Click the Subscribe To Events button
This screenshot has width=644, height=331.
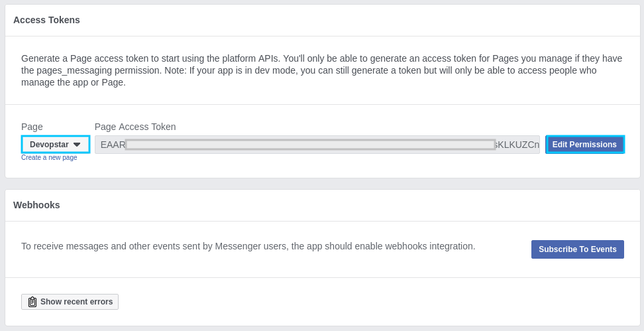pos(577,249)
